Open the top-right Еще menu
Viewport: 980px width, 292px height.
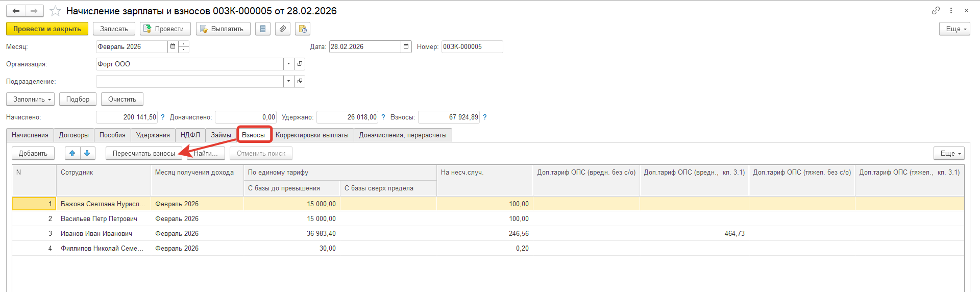954,29
